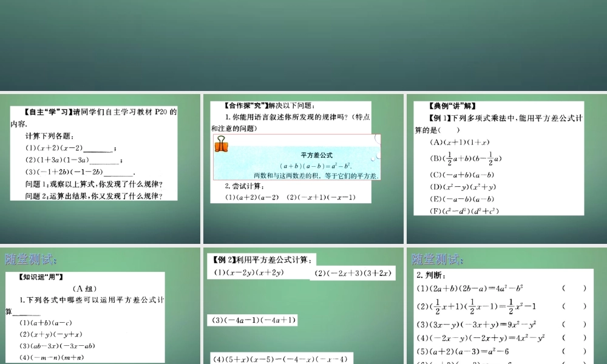Click answer bracket for (3x−y)(−3x+y)=9x²−y²
This screenshot has width=607, height=364.
coord(574,325)
